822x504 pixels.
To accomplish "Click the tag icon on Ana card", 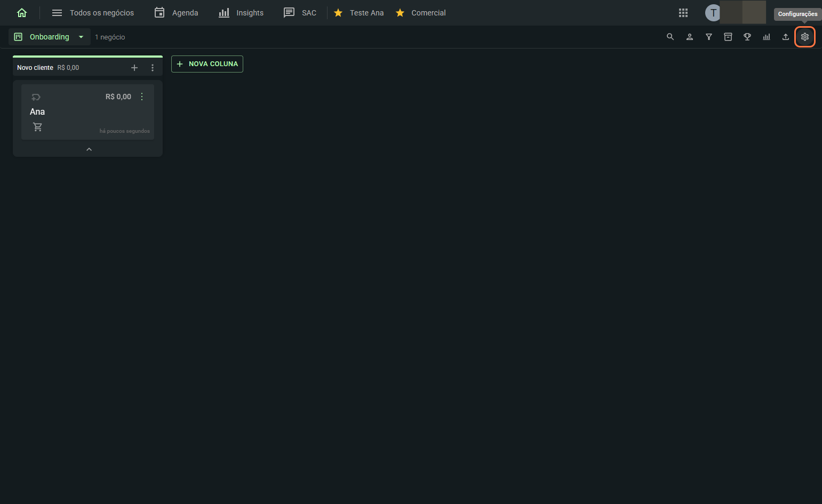I will [x=36, y=97].
